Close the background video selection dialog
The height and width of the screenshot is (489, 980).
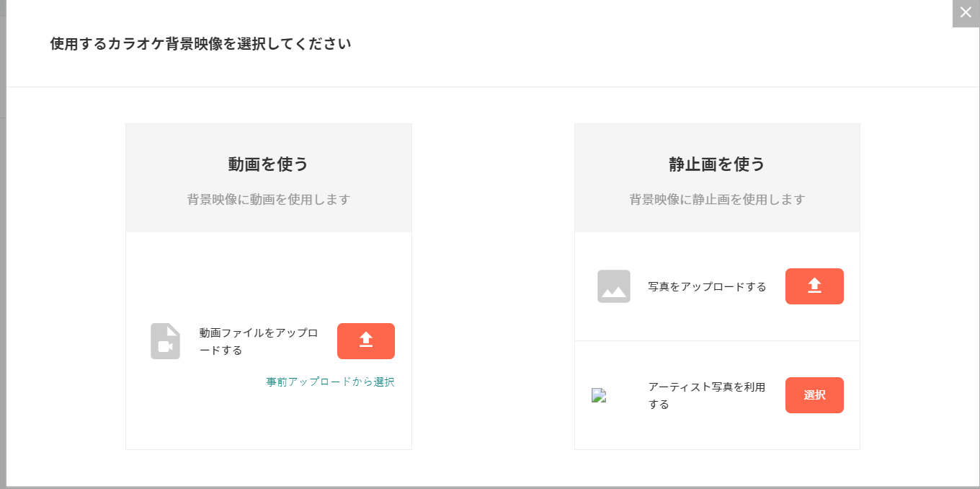[966, 13]
